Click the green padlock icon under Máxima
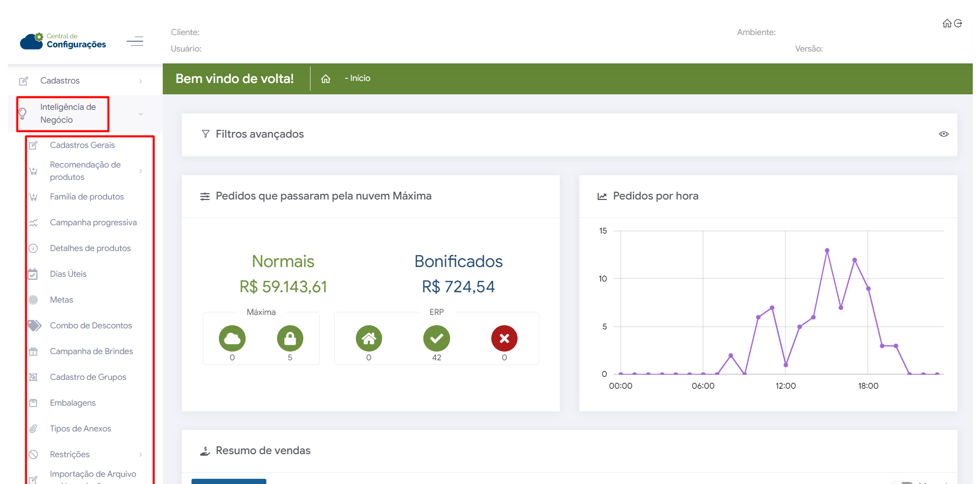Viewport: 980px width, 484px height. pos(290,338)
